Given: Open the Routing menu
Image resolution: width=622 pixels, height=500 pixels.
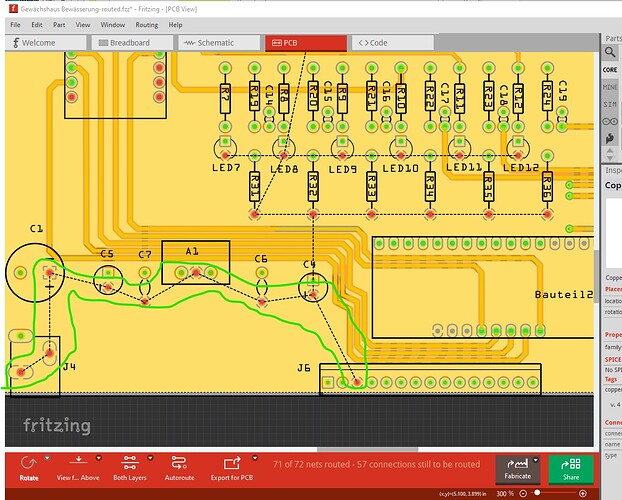Looking at the screenshot, I should pyautogui.click(x=147, y=25).
